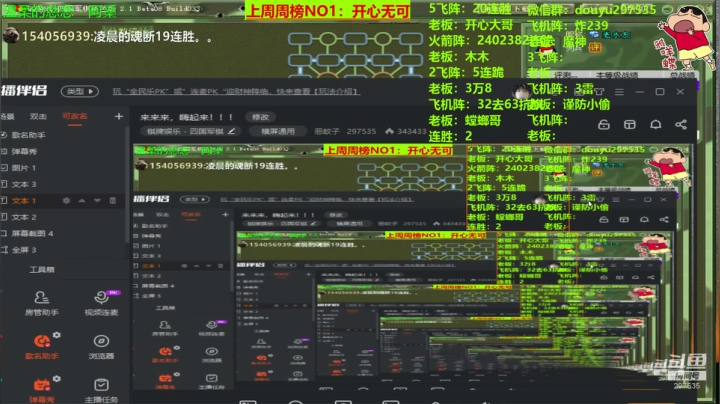Open settings gear for 文本 1 source
720x404 pixels.
(x=66, y=201)
